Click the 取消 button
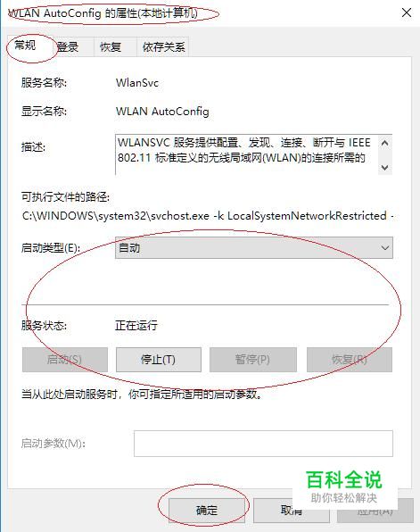 coord(292,510)
